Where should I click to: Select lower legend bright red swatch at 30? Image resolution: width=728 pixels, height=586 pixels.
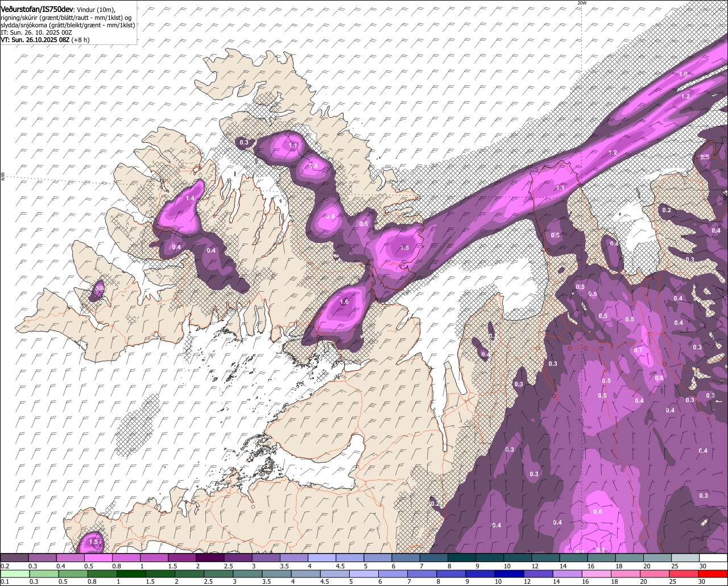(x=713, y=573)
